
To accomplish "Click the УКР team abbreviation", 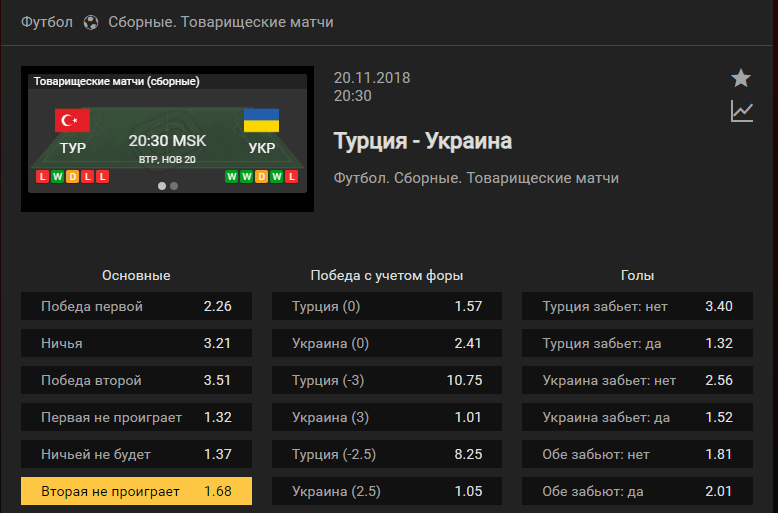I will tap(262, 148).
